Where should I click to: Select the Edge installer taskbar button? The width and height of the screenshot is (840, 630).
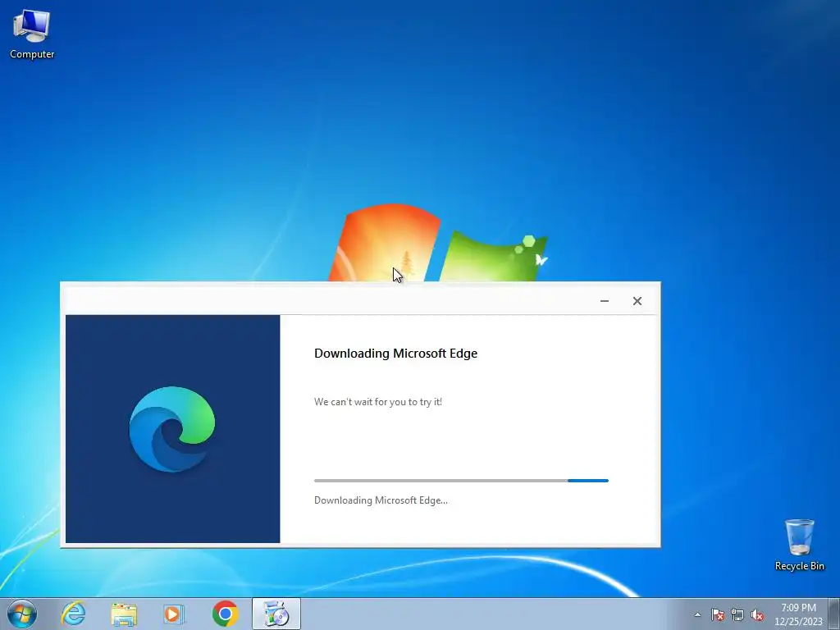276,614
